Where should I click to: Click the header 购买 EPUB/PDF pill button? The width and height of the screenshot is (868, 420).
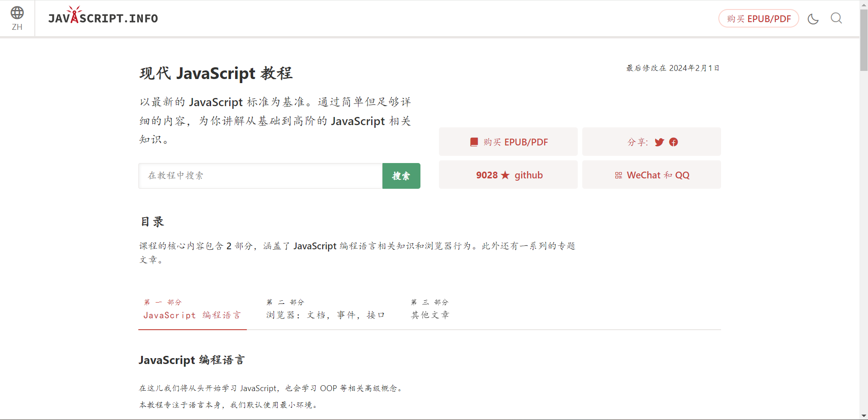point(759,19)
